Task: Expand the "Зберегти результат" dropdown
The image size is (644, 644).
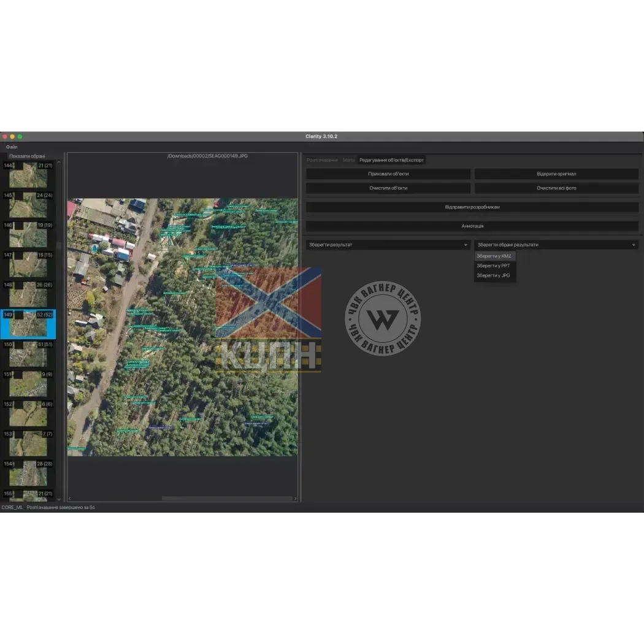Action: [x=388, y=245]
